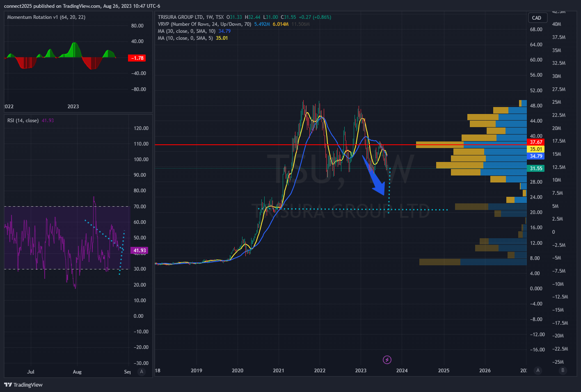Click the 5.492M VRVP up volume value
This screenshot has height=392, width=581.
pyautogui.click(x=262, y=24)
